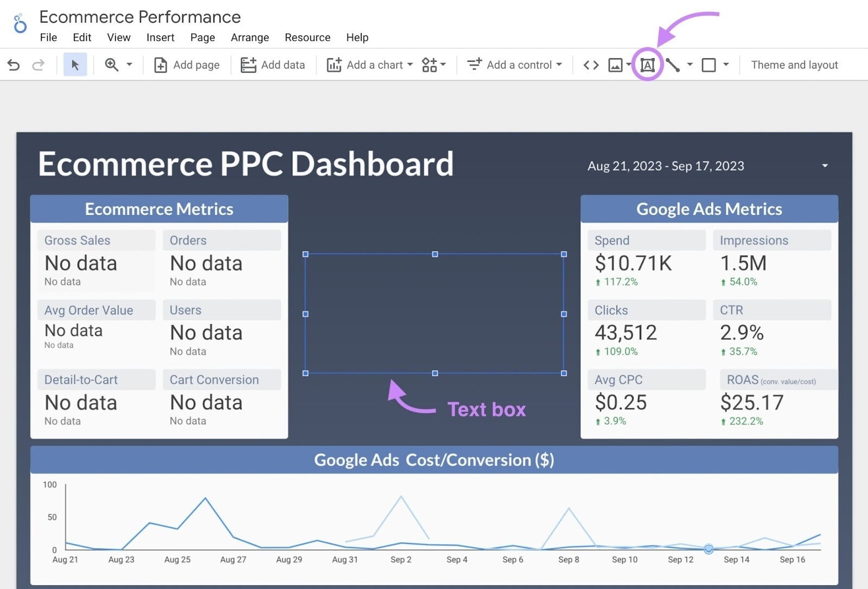The image size is (868, 589).
Task: Open Theme and layout panel
Action: pyautogui.click(x=794, y=65)
